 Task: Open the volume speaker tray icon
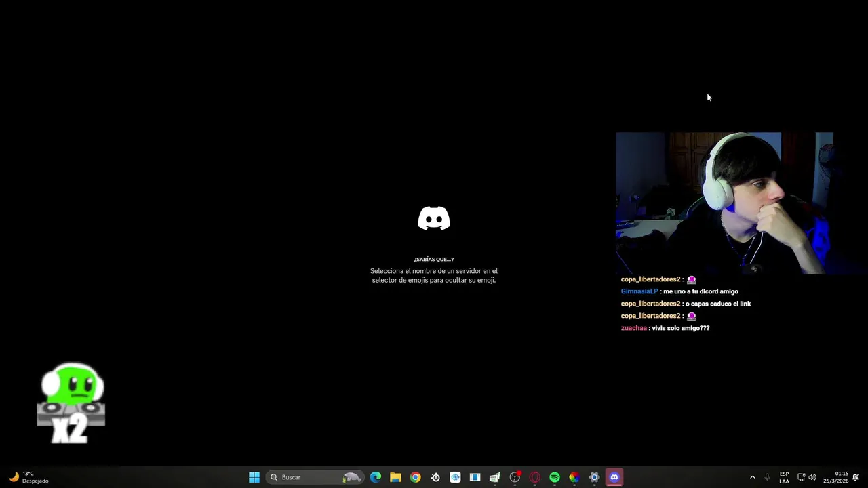[x=812, y=477]
